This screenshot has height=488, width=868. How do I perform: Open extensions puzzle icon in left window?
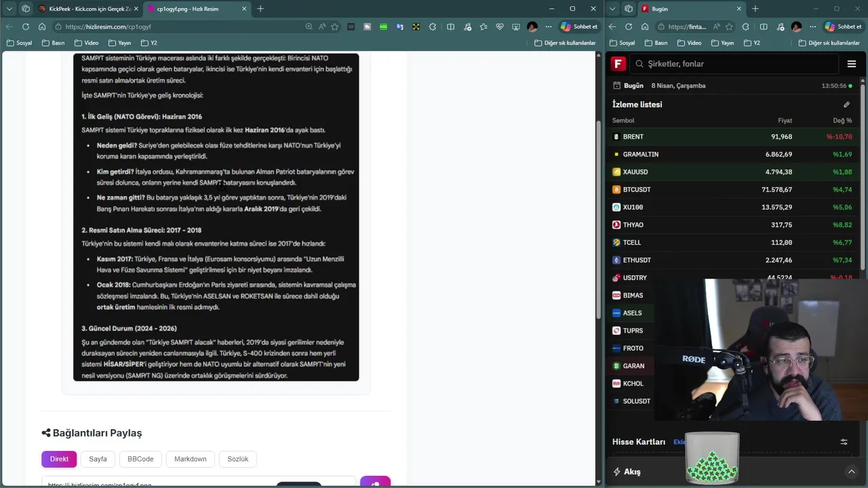[x=433, y=26]
